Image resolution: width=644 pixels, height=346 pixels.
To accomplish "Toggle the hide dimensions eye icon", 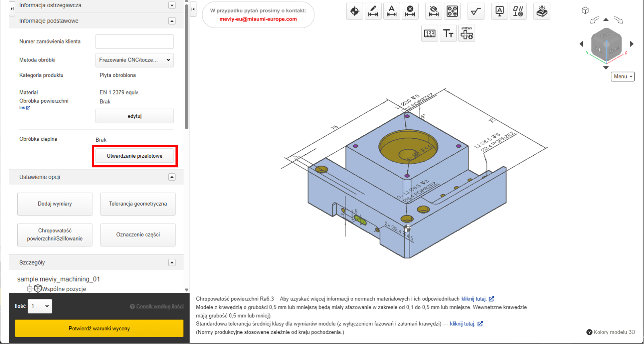I will tap(433, 11).
